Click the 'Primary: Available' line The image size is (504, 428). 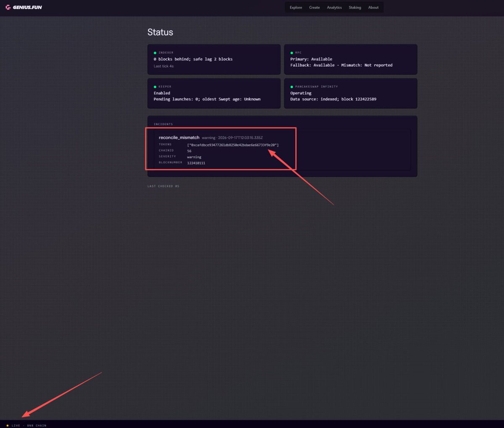point(311,59)
